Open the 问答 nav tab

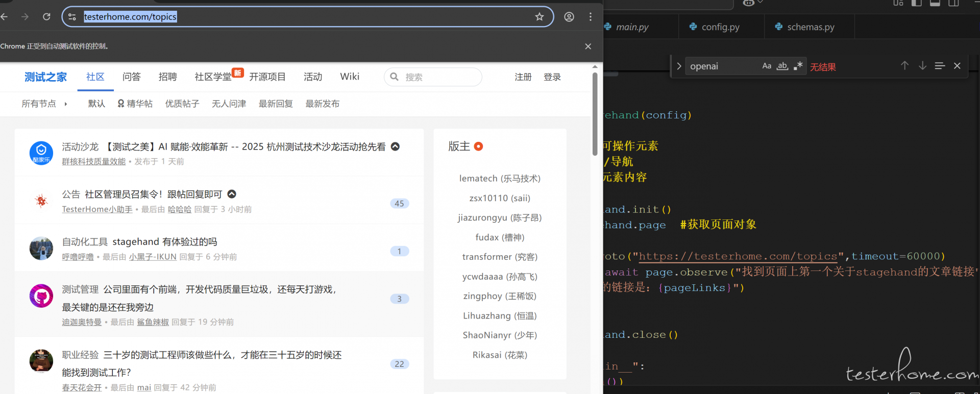[x=132, y=77]
